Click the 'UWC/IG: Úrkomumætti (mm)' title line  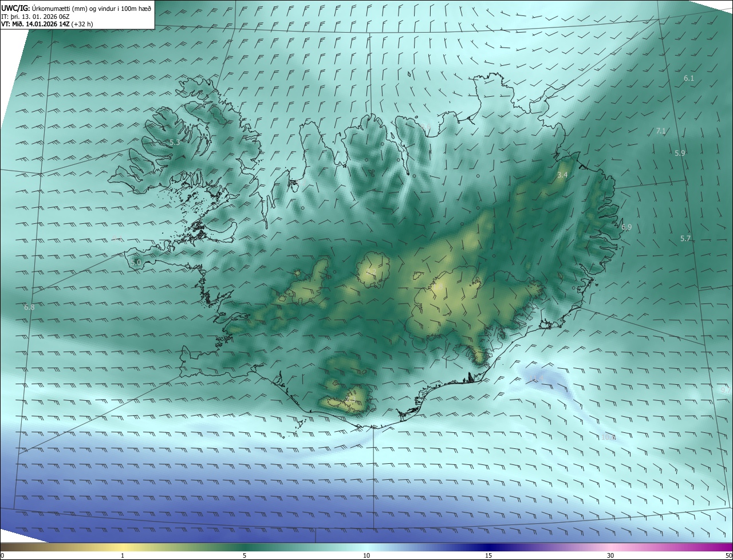[77, 8]
